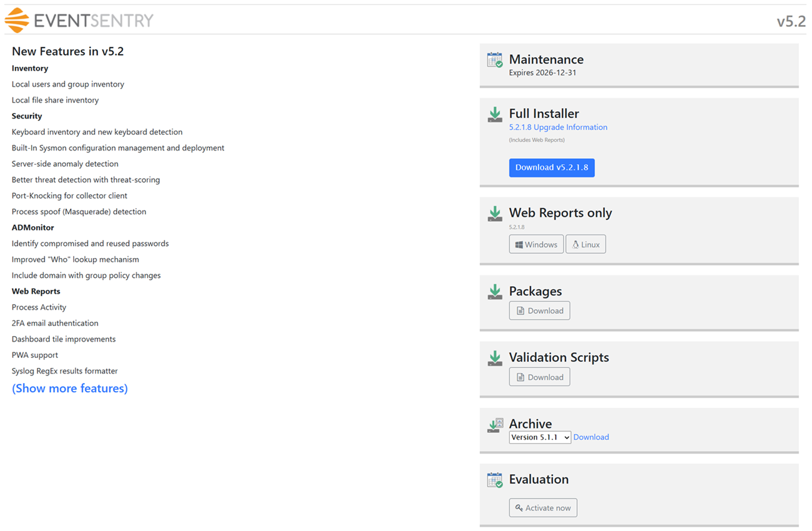Click the Full Installer download arrow icon

pos(495,114)
